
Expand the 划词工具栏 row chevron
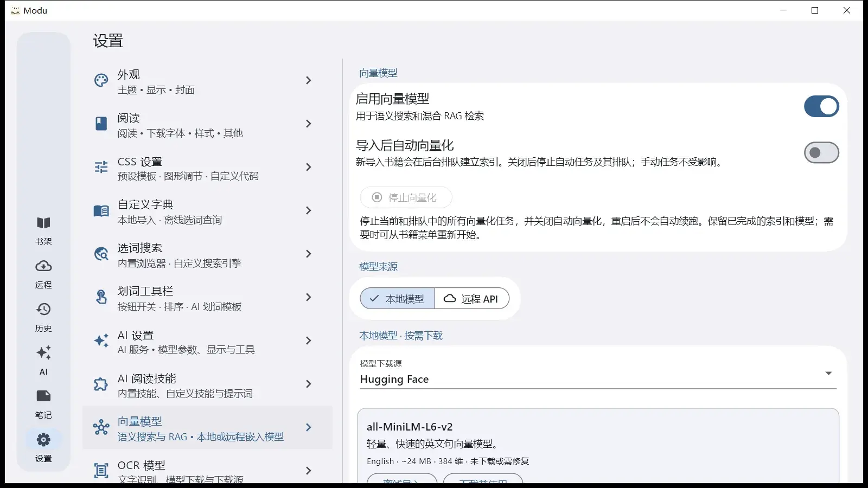tap(309, 297)
